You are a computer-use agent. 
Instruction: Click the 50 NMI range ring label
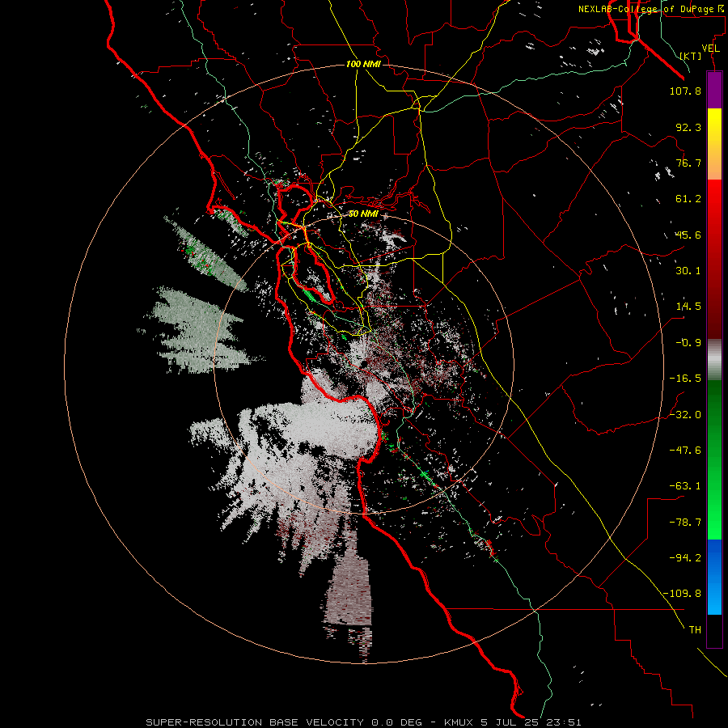(x=363, y=214)
